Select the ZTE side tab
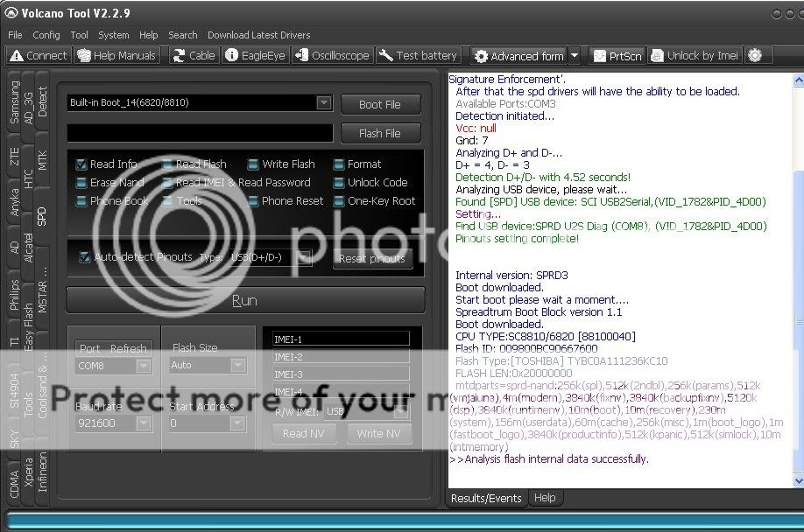The height and width of the screenshot is (532, 804). tap(14, 156)
